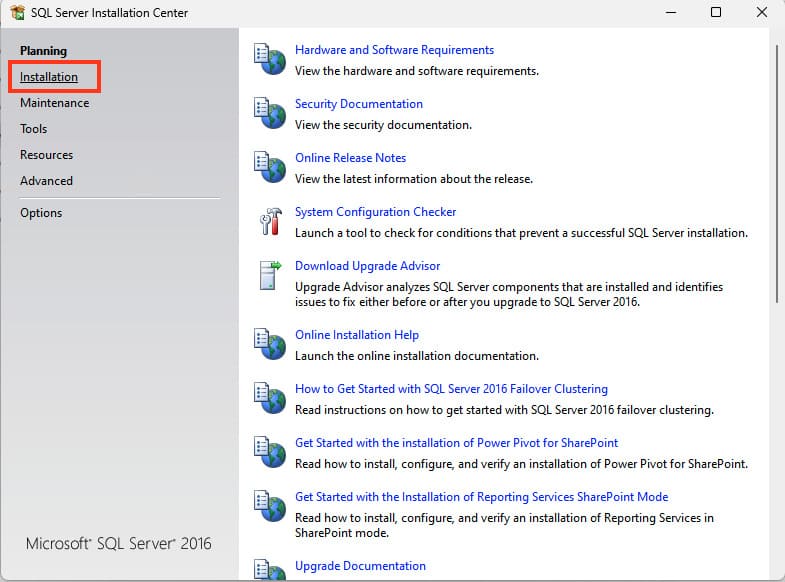Click the Reporting Services SharePoint Mode icon
Viewport: 785px width, 582px height.
tap(268, 506)
